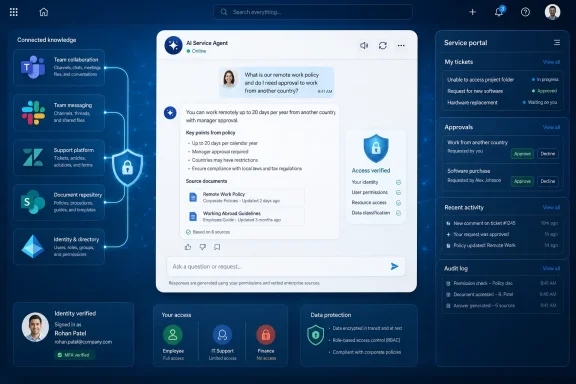Click the Data classification check mark

398,213
